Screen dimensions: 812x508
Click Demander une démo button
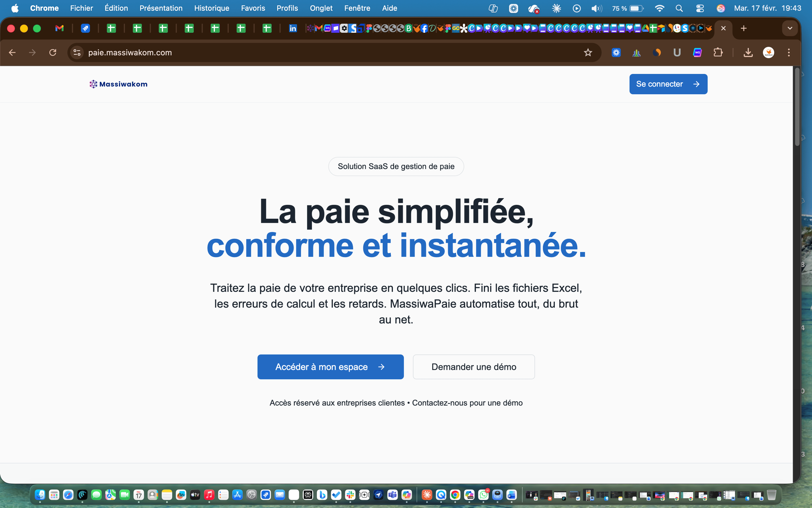tap(474, 367)
